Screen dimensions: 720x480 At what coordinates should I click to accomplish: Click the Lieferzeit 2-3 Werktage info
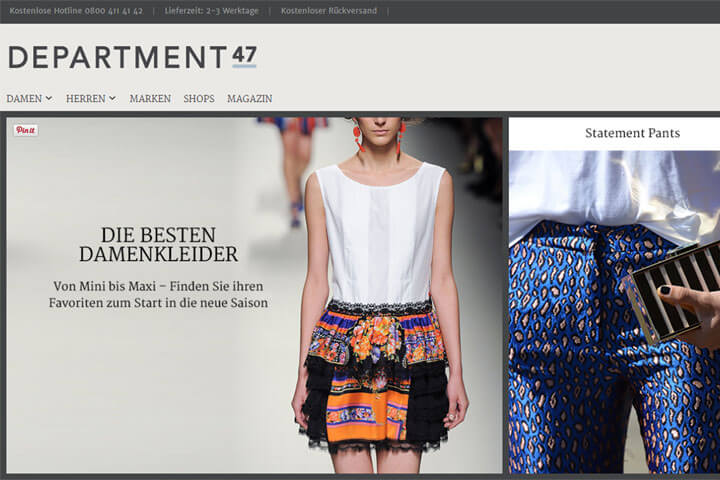[x=211, y=11]
